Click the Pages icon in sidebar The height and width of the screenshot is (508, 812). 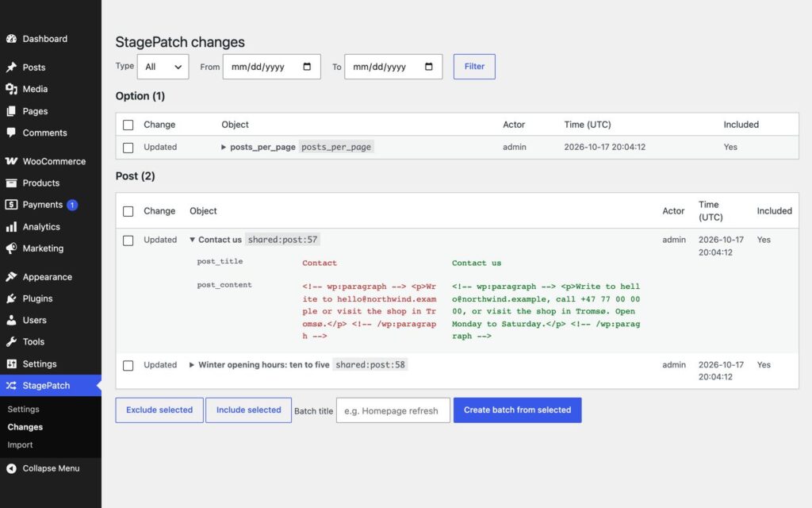11,111
